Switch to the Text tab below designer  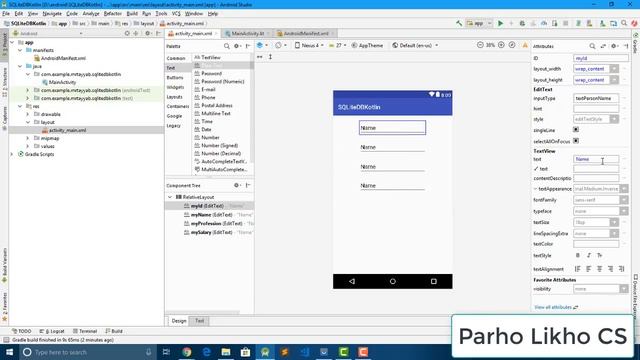click(x=200, y=321)
